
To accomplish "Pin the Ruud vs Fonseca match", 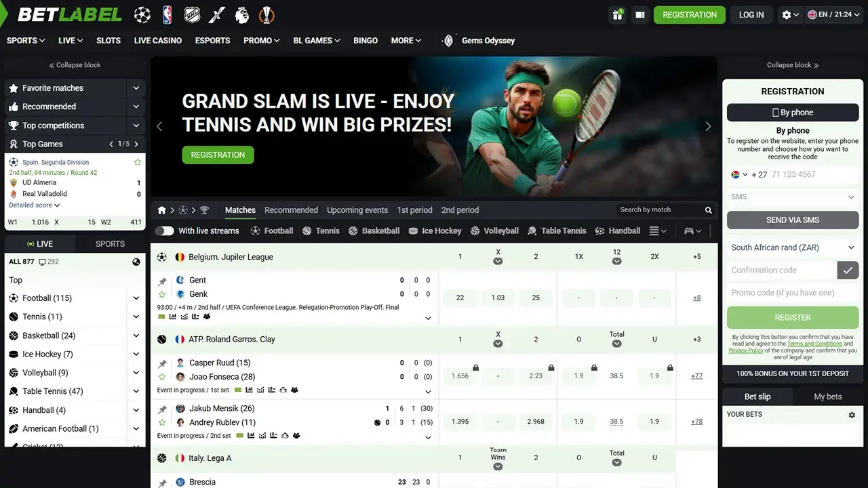I will pos(162,364).
